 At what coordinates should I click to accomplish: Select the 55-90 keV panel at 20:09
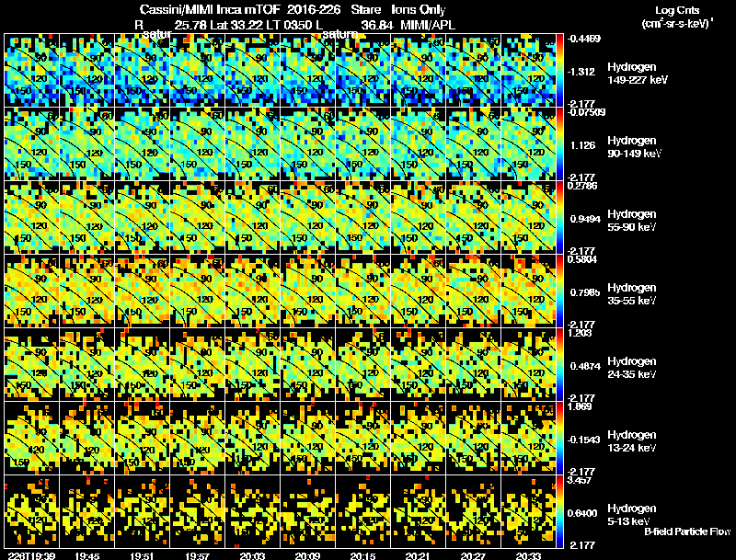(308, 218)
